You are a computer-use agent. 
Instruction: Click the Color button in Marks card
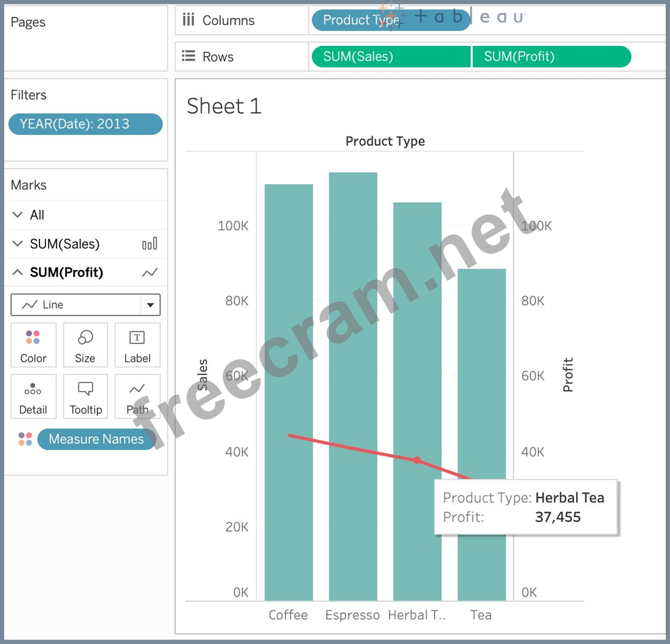pyautogui.click(x=33, y=345)
